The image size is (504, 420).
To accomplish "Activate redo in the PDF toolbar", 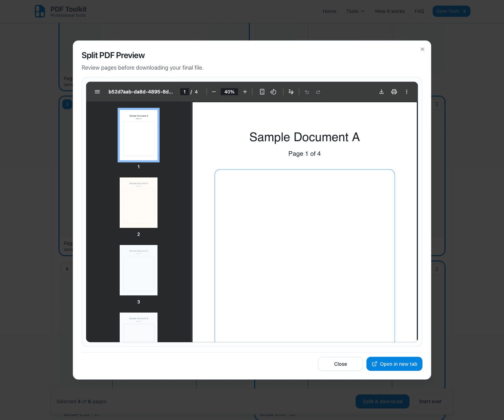I will coord(318,92).
